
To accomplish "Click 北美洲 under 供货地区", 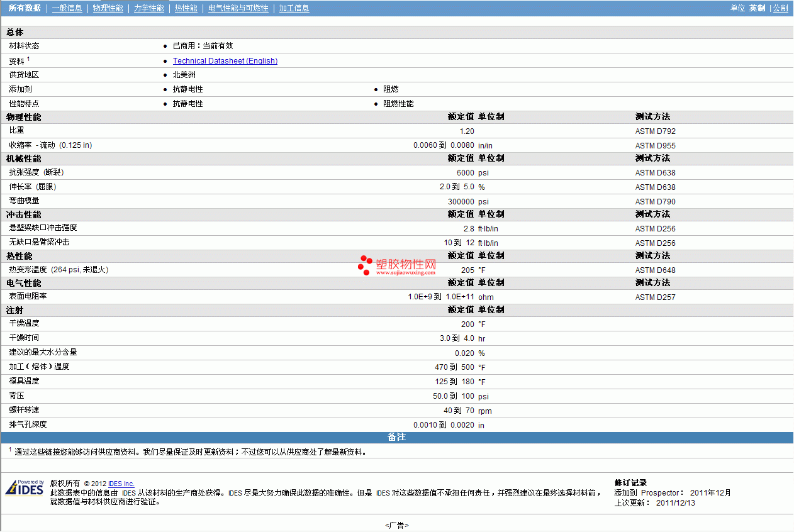I will coord(184,75).
